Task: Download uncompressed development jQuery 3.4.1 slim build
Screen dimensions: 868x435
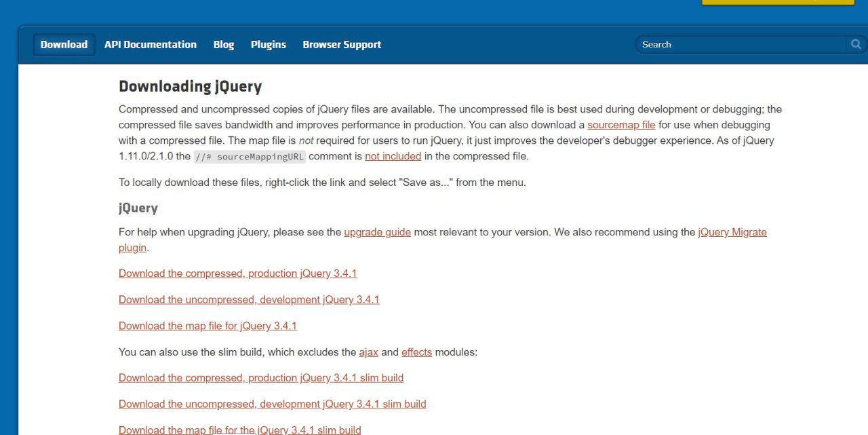Action: coord(273,404)
